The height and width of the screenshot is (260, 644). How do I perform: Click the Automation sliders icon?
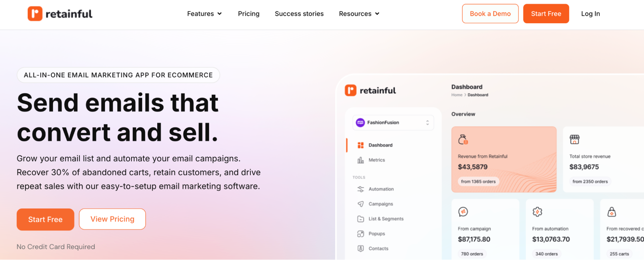[x=360, y=189]
